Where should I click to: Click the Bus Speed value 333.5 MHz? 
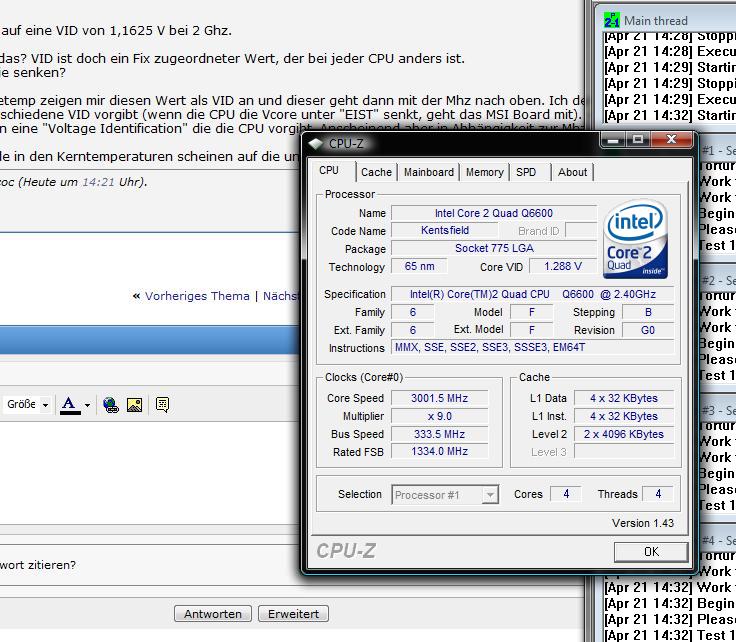point(439,434)
